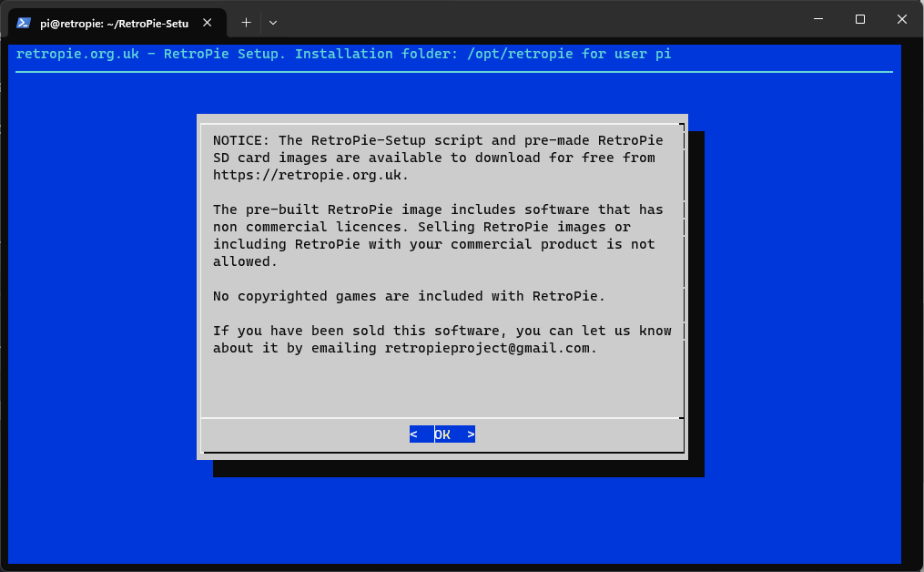
Task: Maximize the terminal window
Action: [x=859, y=20]
